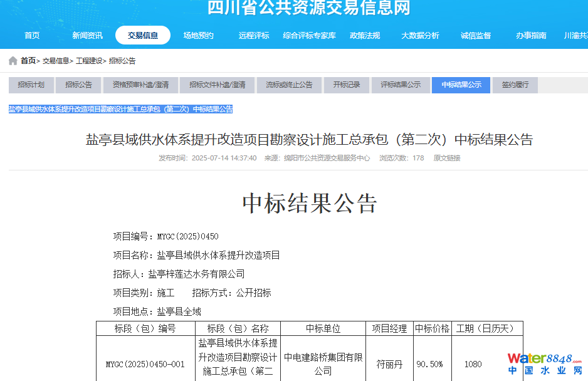
Task: Switch to the 招标计划 tab
Action: (31, 85)
